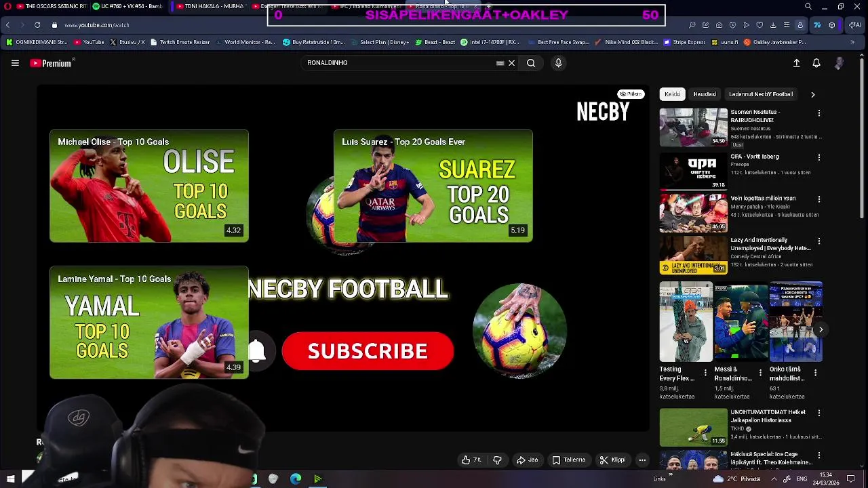Image resolution: width=868 pixels, height=488 pixels.
Task: Open options for Suomen Nostatus video
Action: (818, 113)
